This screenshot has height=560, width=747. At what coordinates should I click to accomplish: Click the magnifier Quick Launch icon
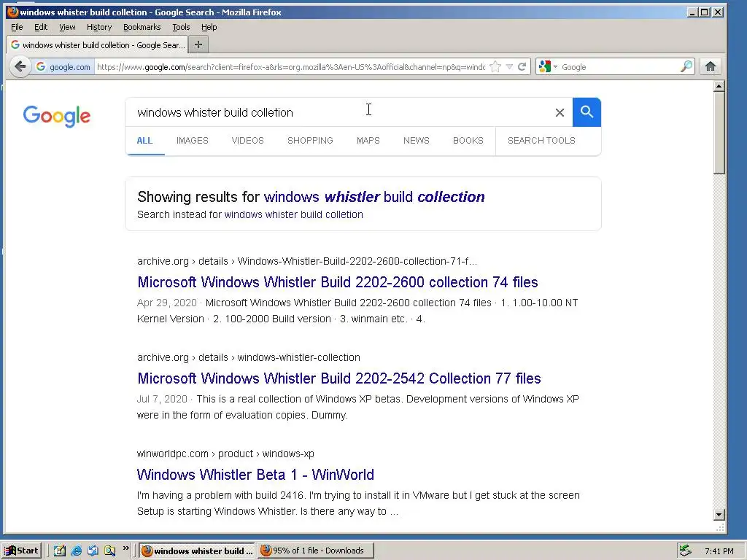tap(109, 551)
